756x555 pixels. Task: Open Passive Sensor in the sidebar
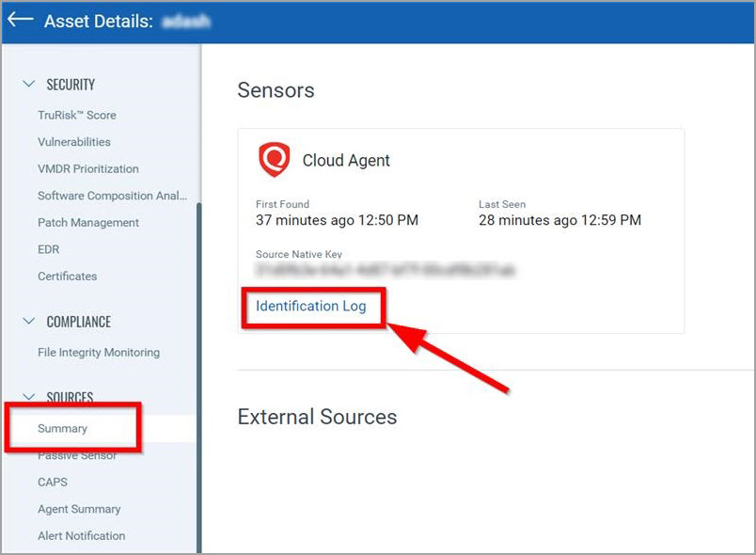[77, 455]
